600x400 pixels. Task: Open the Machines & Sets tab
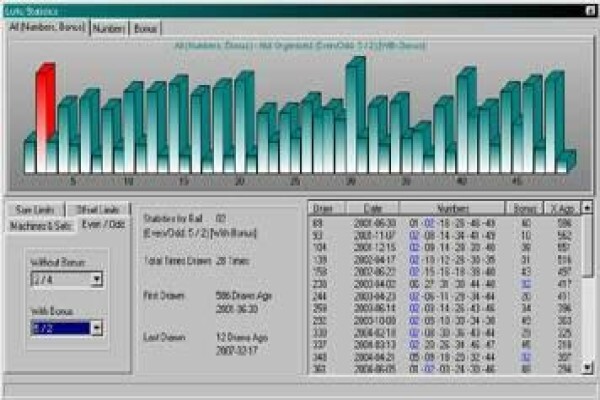coord(40,225)
